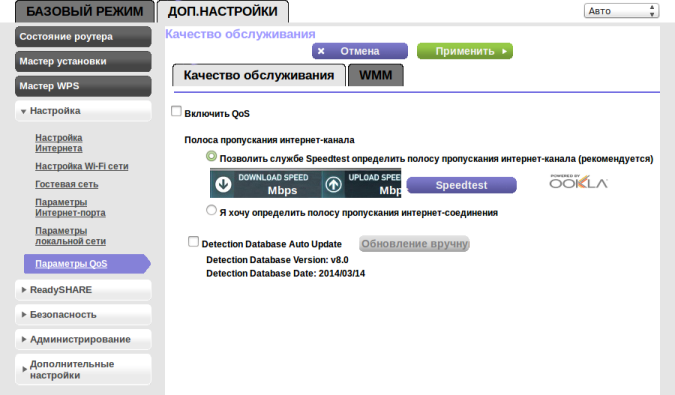This screenshot has height=395, width=675.
Task: Switch to ДОП.НАСТРОЙКИ tab
Action: [223, 12]
